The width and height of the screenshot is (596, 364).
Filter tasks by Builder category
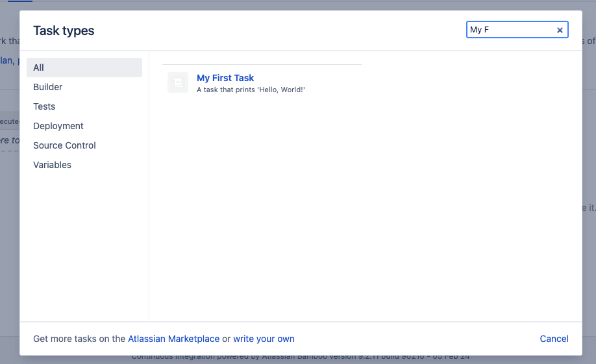[x=48, y=87]
